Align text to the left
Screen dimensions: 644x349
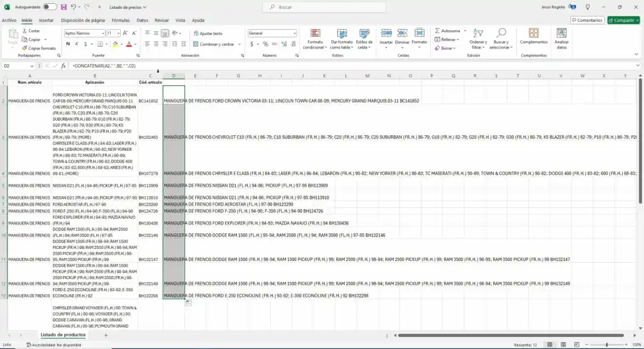coord(147,44)
